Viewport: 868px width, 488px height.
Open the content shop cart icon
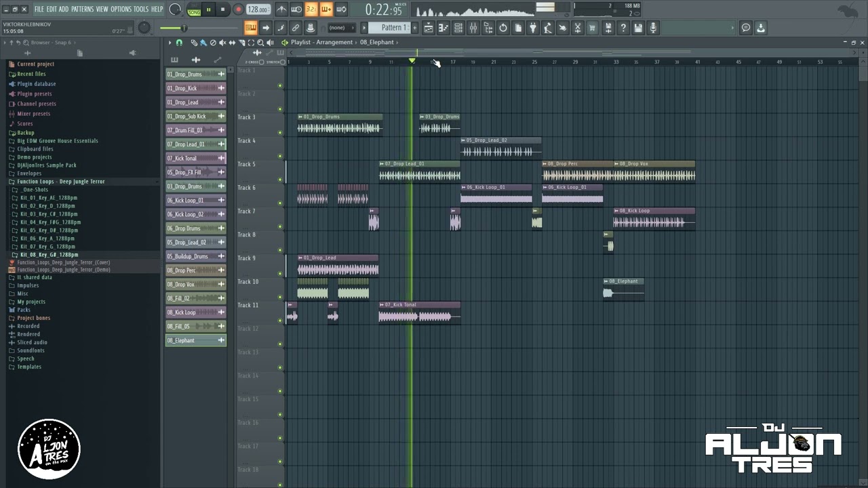593,28
